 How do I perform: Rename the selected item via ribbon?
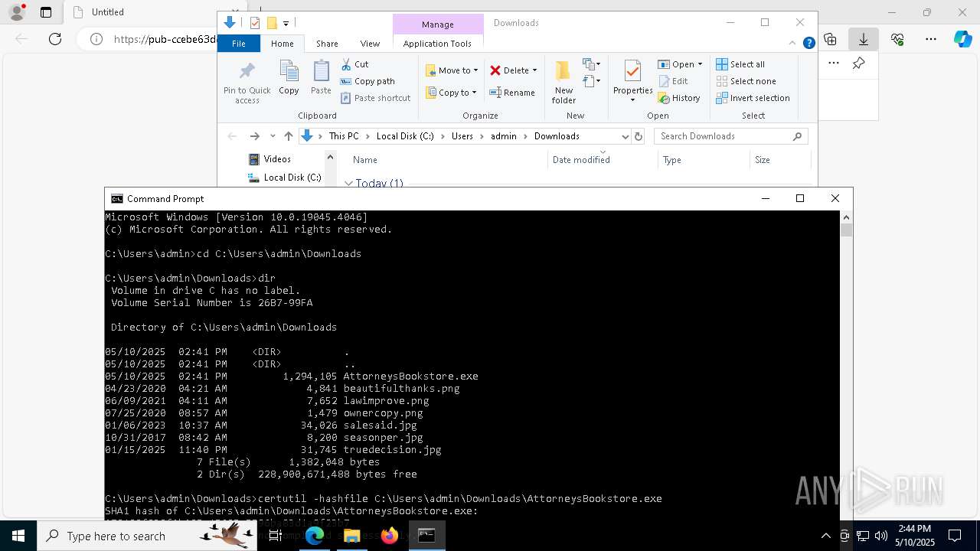[512, 93]
